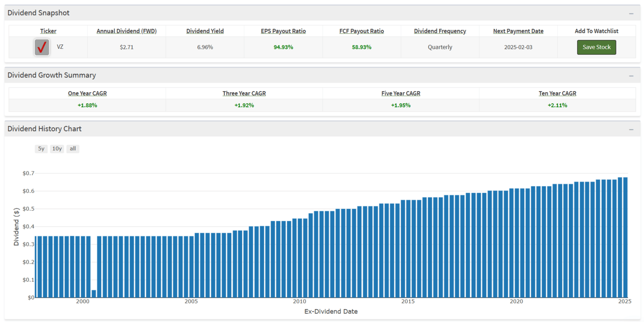Image resolution: width=644 pixels, height=322 pixels.
Task: Collapse the Dividend Snapshot panel
Action: [x=631, y=13]
